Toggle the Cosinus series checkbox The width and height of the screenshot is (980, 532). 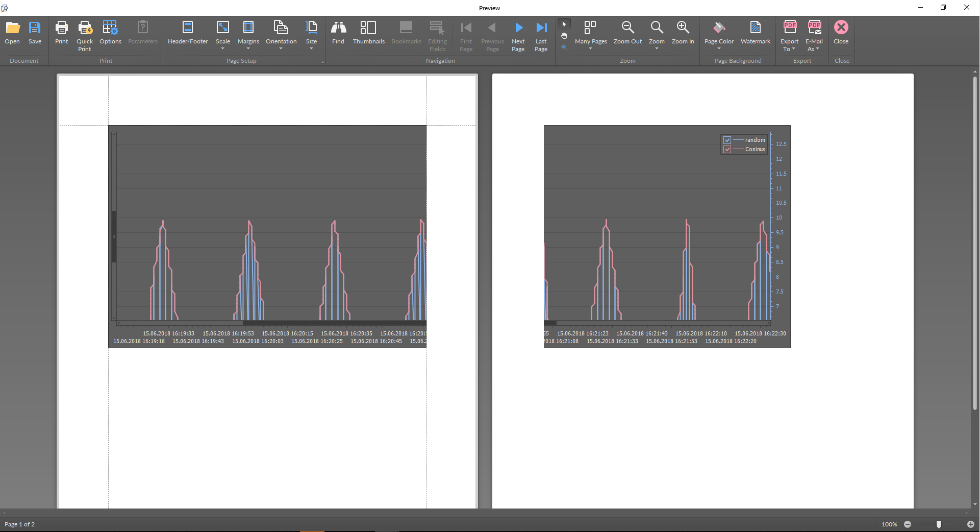(x=727, y=149)
